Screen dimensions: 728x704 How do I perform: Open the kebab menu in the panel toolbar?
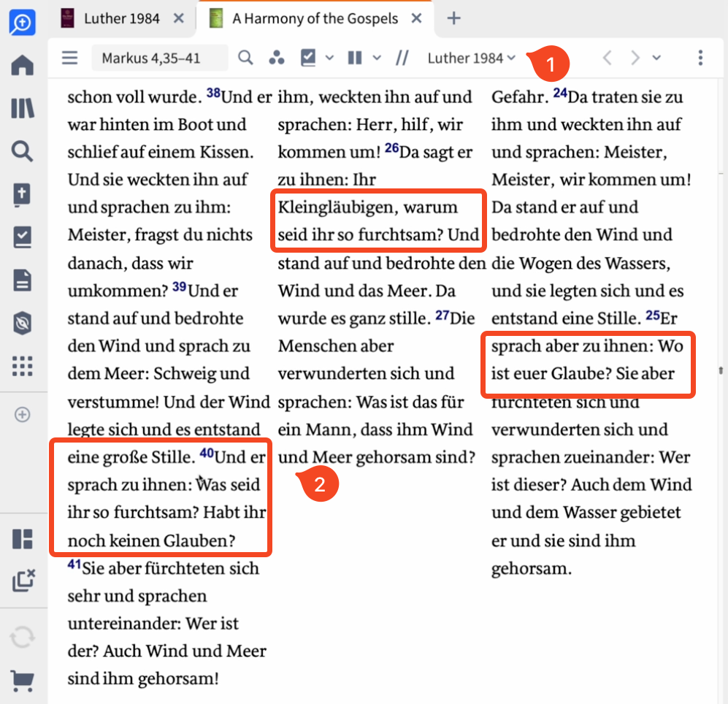(x=700, y=57)
